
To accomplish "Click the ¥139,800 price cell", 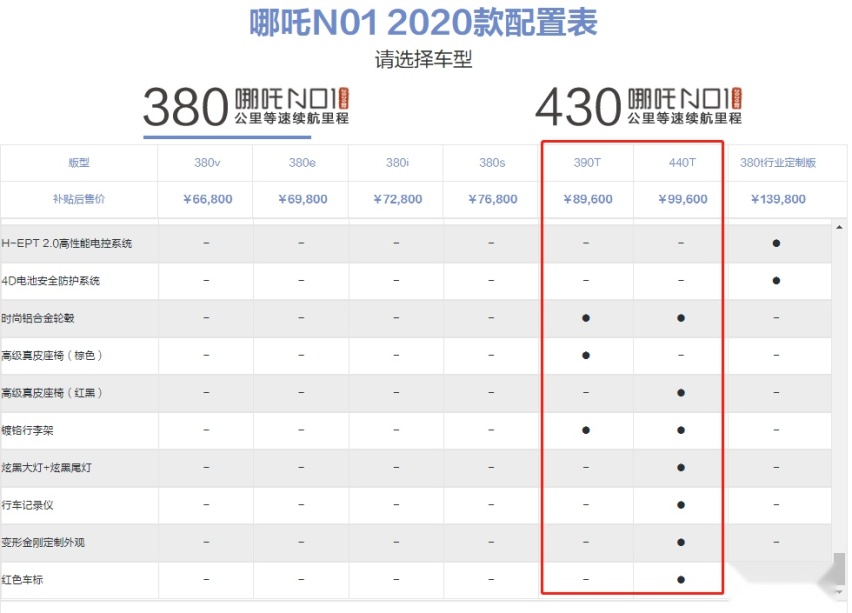I will 778,199.
